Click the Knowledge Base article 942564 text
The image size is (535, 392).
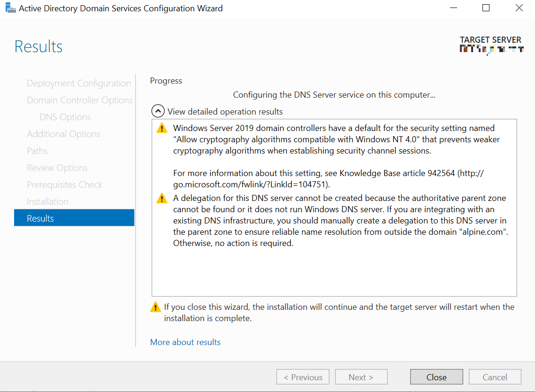397,173
